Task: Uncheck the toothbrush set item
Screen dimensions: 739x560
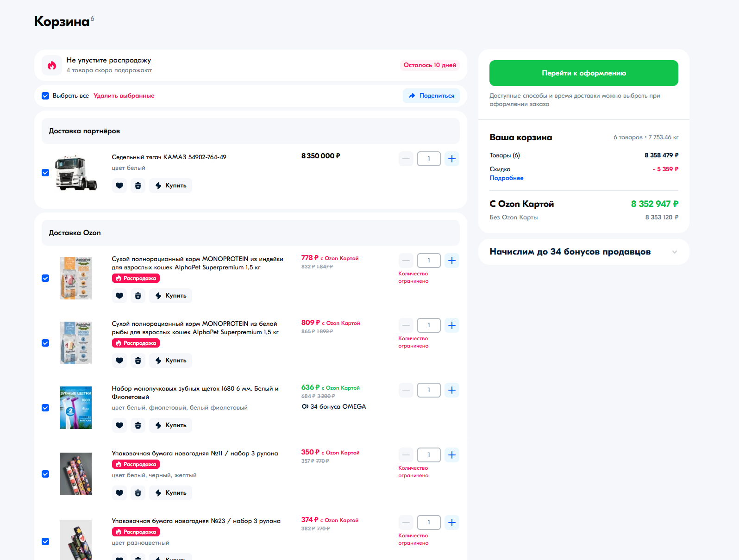Action: (x=45, y=408)
